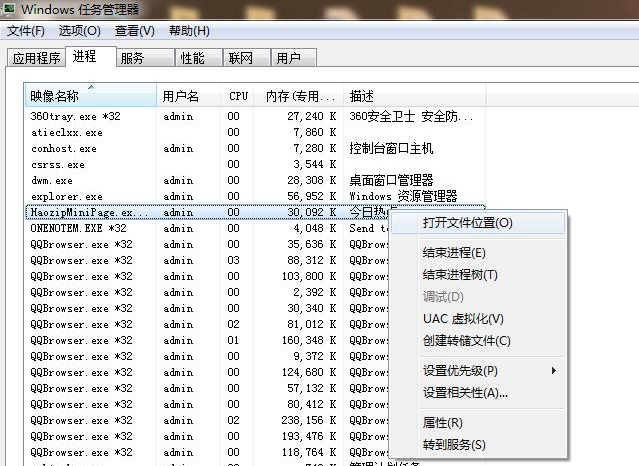
Task: Select 结束进程树(T) from context menu
Action: tap(460, 275)
